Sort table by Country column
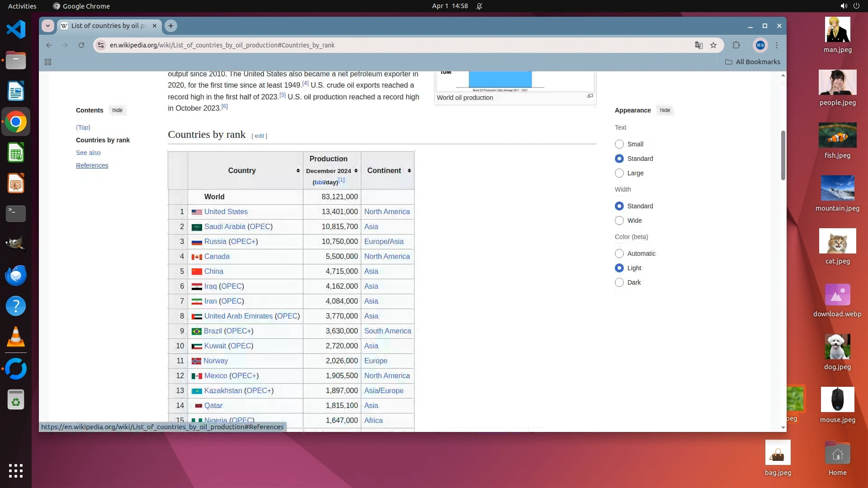The height and width of the screenshot is (488, 868). (298, 171)
